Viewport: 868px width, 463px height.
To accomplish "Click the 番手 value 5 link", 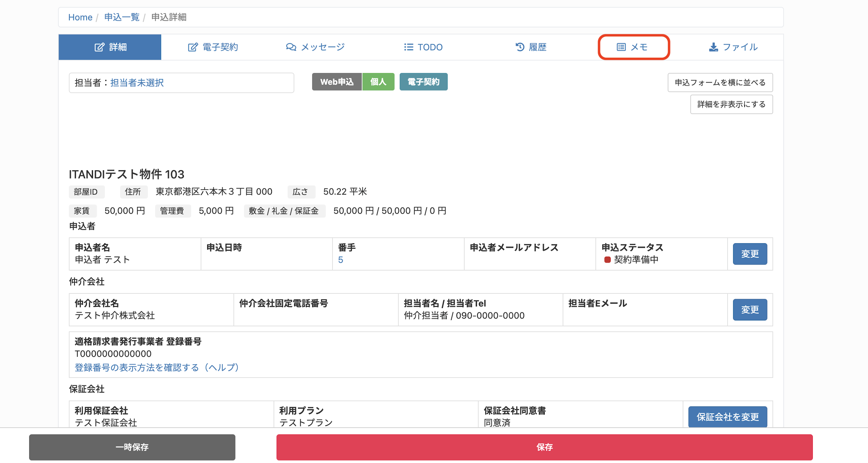I will click(x=340, y=260).
